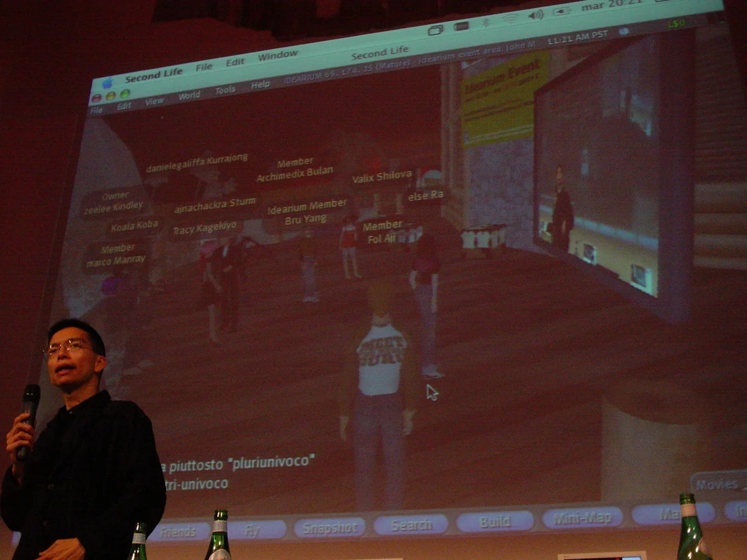Select the name tag Tracy Kagekiyo
The height and width of the screenshot is (560, 747).
coord(204,229)
